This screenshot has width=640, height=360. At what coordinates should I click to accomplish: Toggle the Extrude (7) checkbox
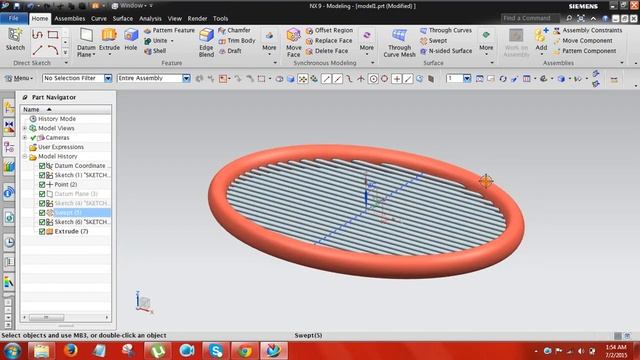[42, 231]
